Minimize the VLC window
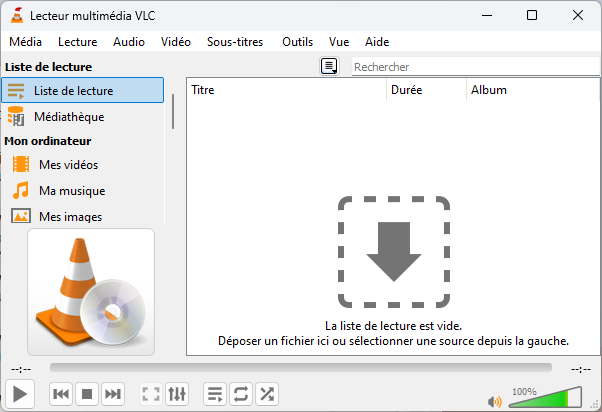 pos(487,15)
